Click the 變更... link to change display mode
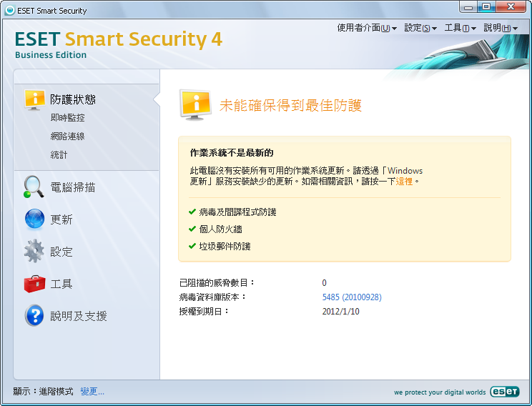The height and width of the screenshot is (406, 532). point(92,392)
